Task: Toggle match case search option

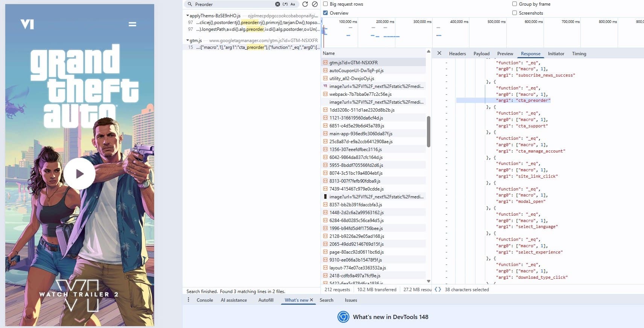Action: click(293, 4)
